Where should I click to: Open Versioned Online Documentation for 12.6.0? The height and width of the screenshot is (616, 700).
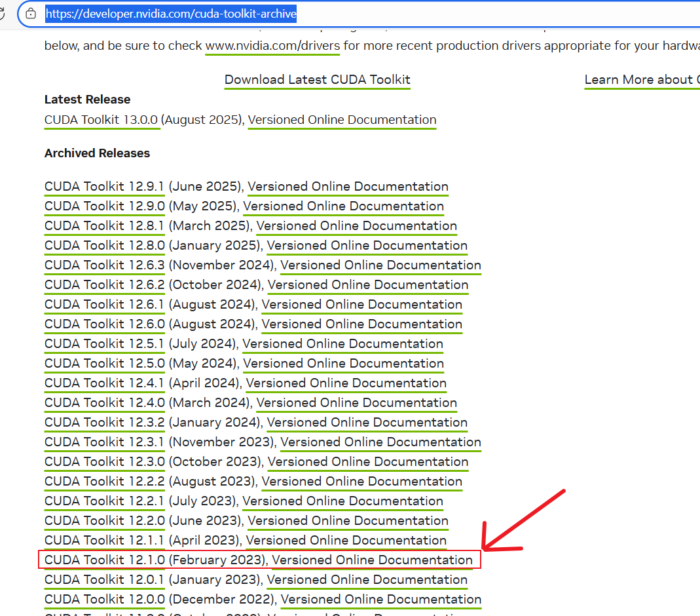(361, 324)
